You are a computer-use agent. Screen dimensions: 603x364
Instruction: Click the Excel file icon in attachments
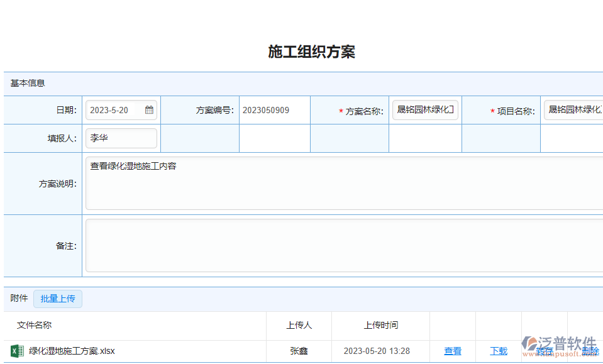(17, 351)
